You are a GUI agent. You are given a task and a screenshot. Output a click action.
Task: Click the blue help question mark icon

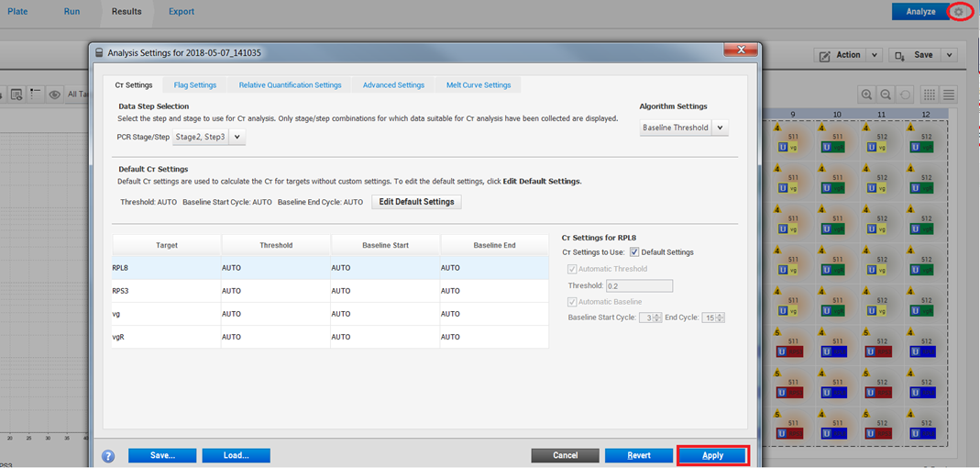click(108, 455)
